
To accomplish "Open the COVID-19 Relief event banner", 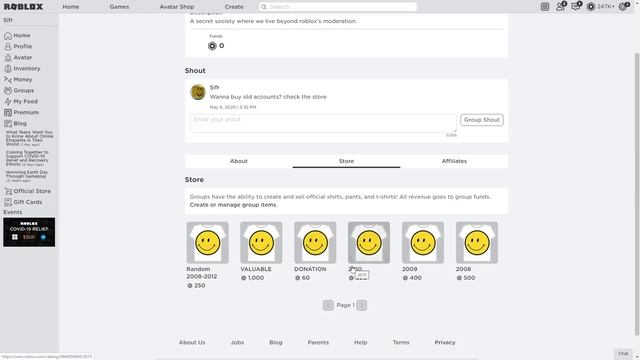I will (x=29, y=232).
